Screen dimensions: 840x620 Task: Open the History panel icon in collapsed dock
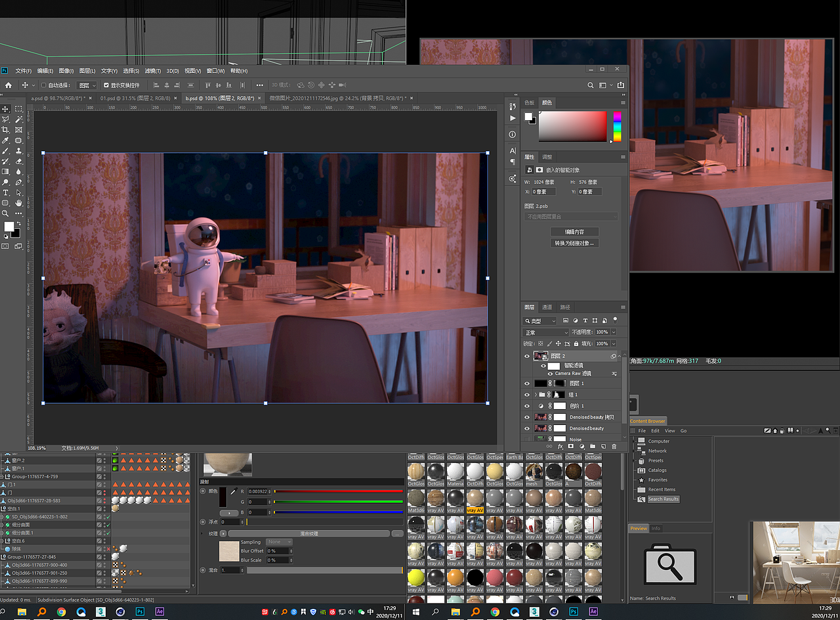coord(513,105)
